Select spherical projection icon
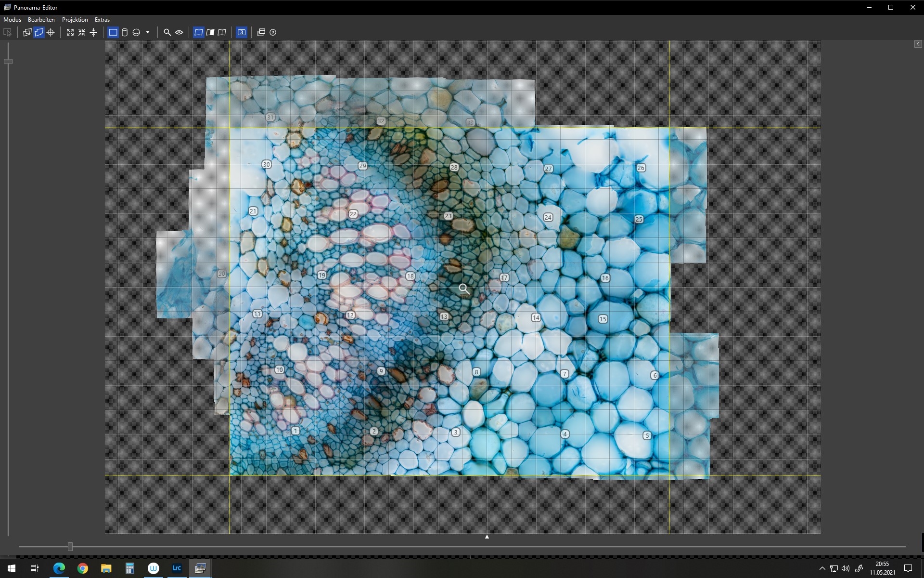 (136, 32)
